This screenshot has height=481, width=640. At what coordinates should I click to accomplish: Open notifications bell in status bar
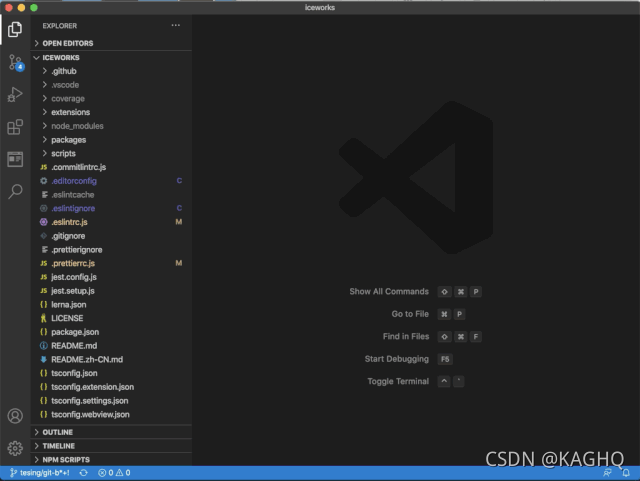[626, 473]
